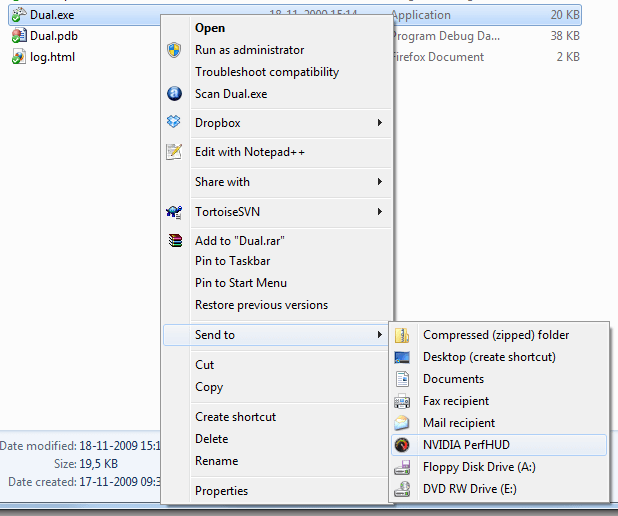Send to Documents
Viewport: 618px width, 516px height.
(x=499, y=379)
